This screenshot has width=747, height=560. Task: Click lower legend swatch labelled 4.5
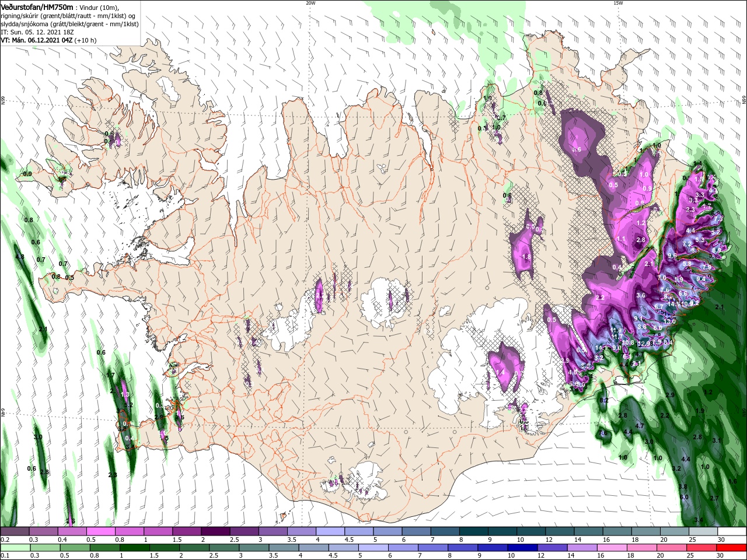coord(344,548)
